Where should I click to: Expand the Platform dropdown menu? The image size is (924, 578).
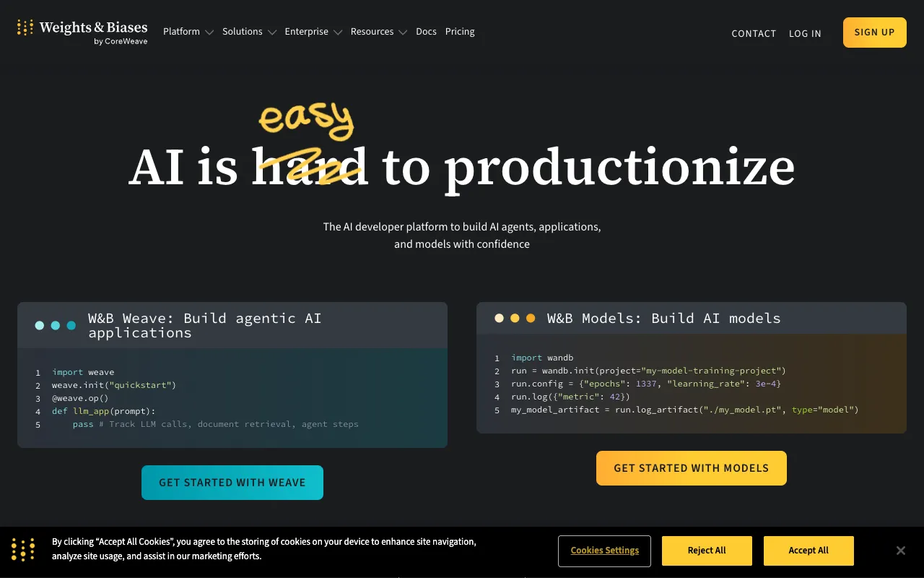click(188, 32)
